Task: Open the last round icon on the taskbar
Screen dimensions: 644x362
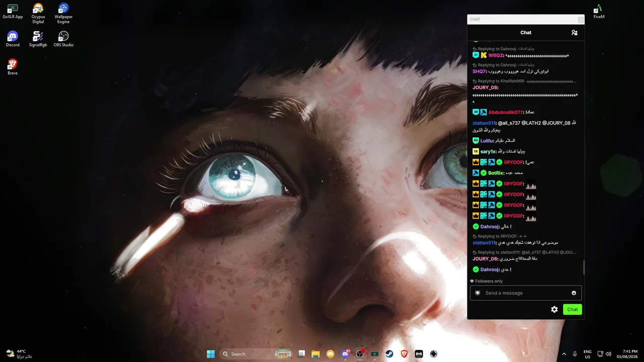Action: pyautogui.click(x=434, y=354)
